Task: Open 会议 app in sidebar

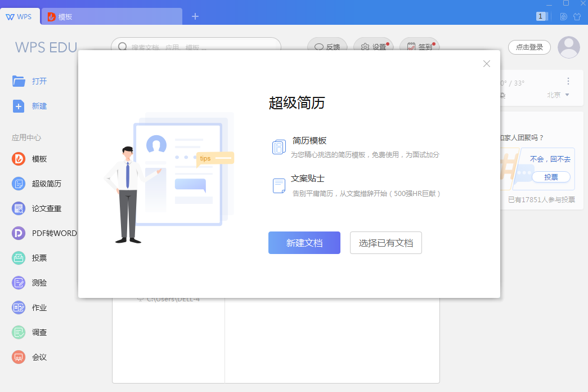Action: [x=30, y=357]
